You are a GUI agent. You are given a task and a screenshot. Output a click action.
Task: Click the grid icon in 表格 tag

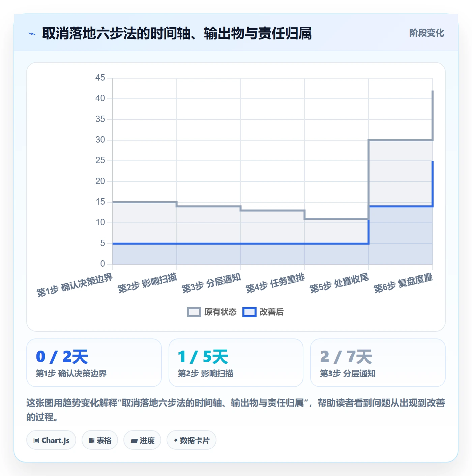[91, 441]
